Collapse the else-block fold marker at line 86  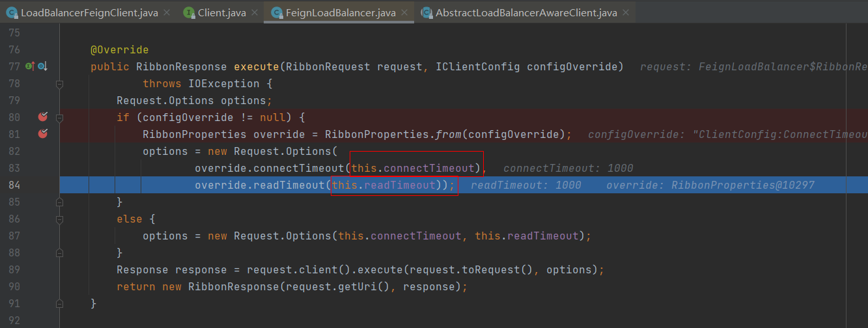[x=59, y=219]
